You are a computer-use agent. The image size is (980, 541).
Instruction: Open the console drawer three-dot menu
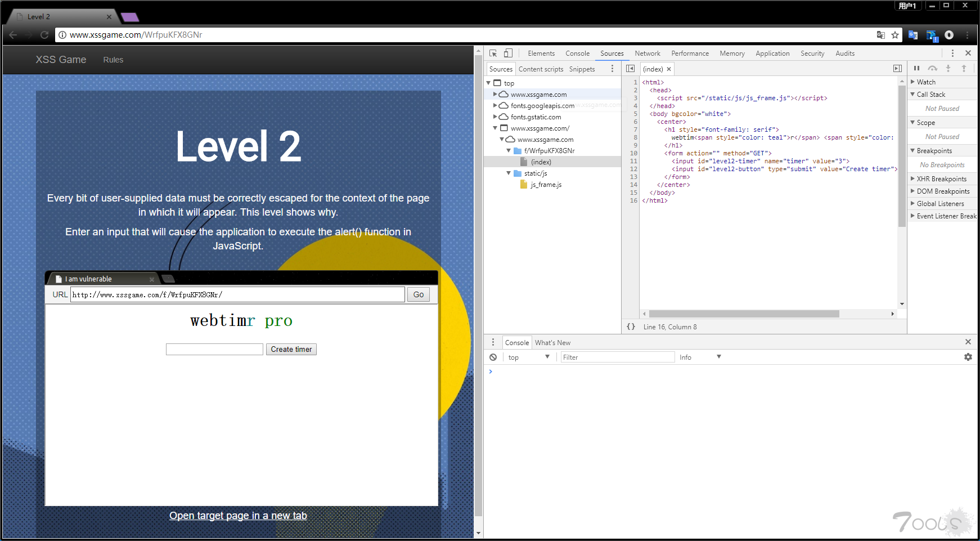[493, 342]
